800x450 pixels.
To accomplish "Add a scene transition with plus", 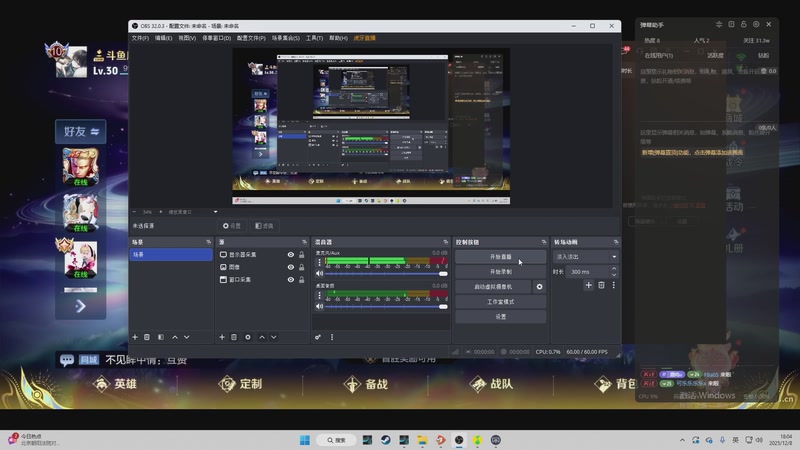I will click(x=589, y=285).
